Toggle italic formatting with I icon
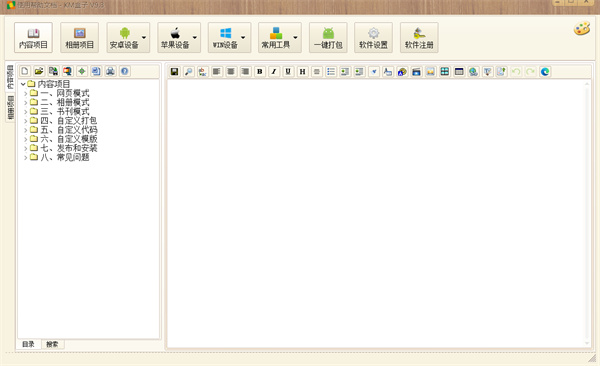 [x=274, y=72]
